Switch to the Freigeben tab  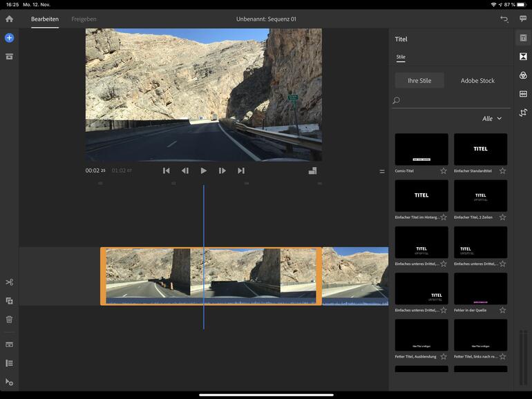pyautogui.click(x=84, y=19)
